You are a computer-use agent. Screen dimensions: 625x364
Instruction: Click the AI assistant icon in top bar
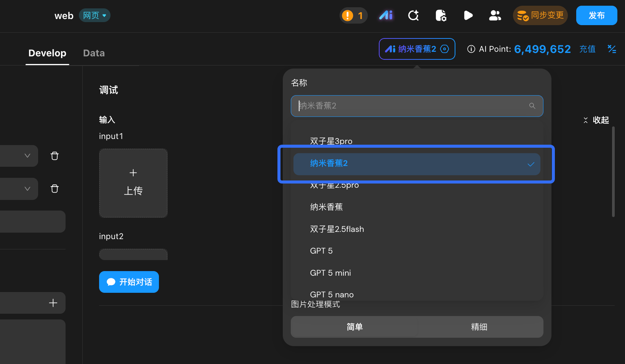pyautogui.click(x=386, y=15)
